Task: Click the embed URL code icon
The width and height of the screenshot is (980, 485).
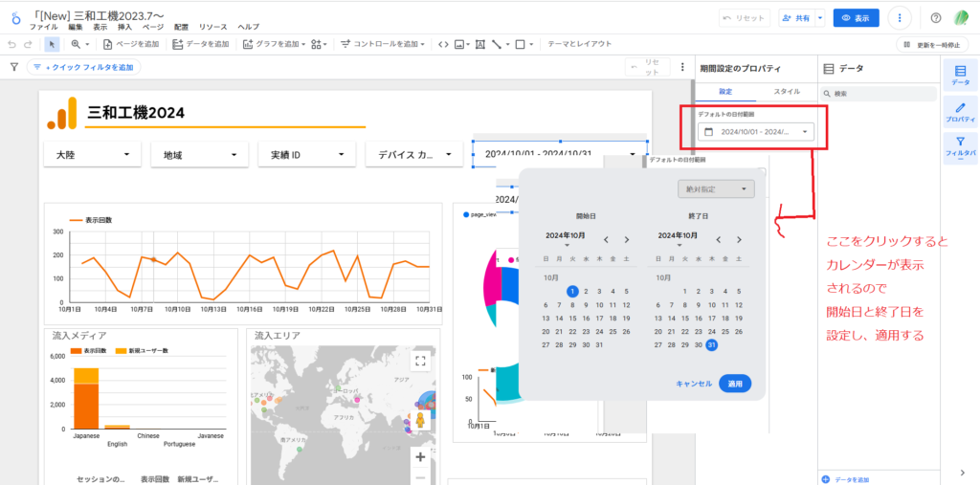Action: point(442,44)
